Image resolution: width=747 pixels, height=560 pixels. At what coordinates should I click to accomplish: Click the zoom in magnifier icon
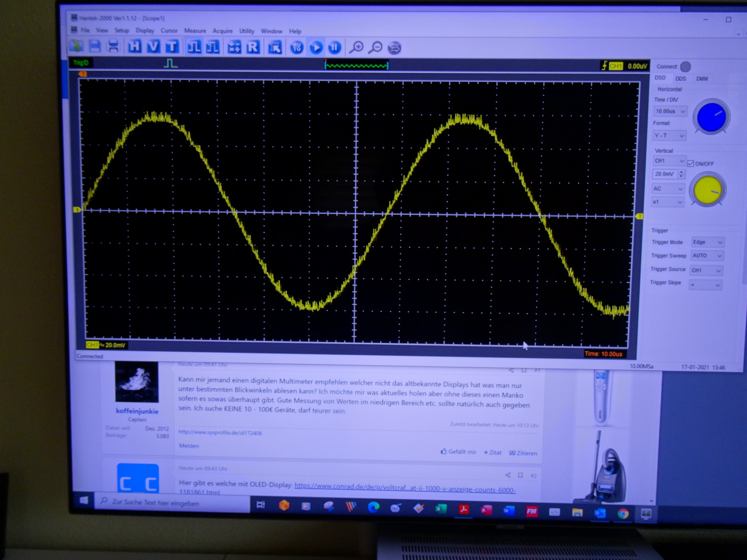point(356,48)
